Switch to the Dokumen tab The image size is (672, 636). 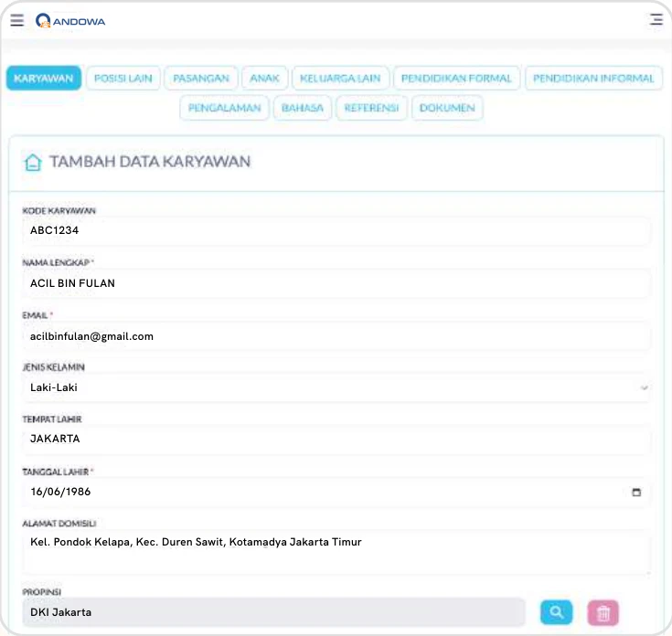(447, 108)
